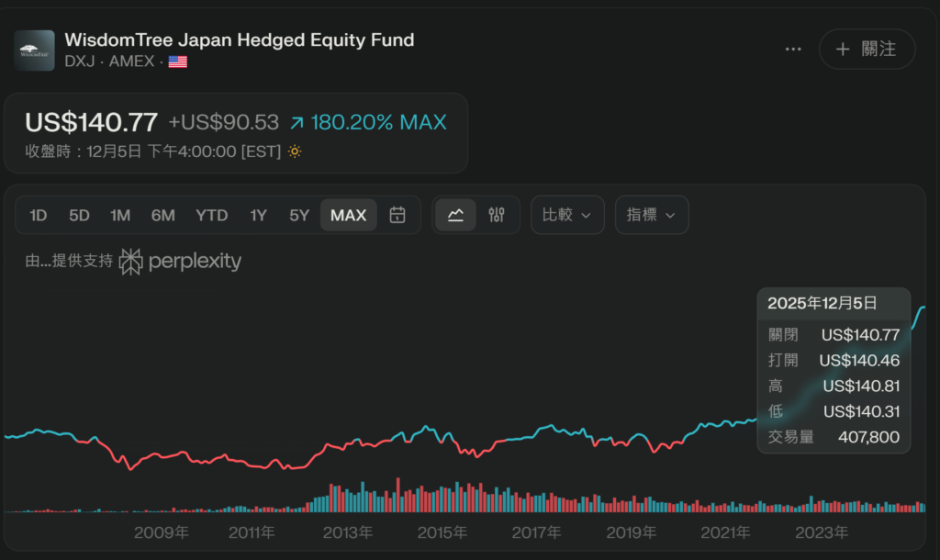Select the 1D time range
This screenshot has width=940, height=560.
pyautogui.click(x=38, y=215)
